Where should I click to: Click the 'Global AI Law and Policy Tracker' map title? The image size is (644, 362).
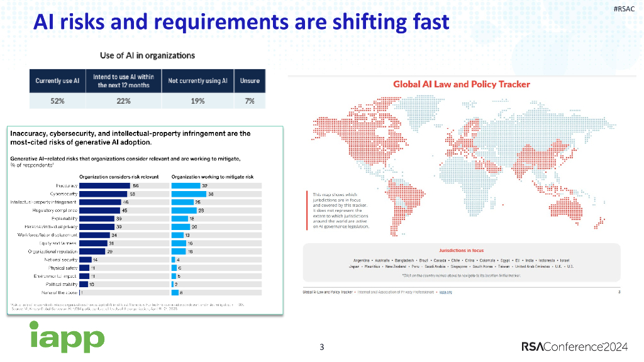[461, 84]
